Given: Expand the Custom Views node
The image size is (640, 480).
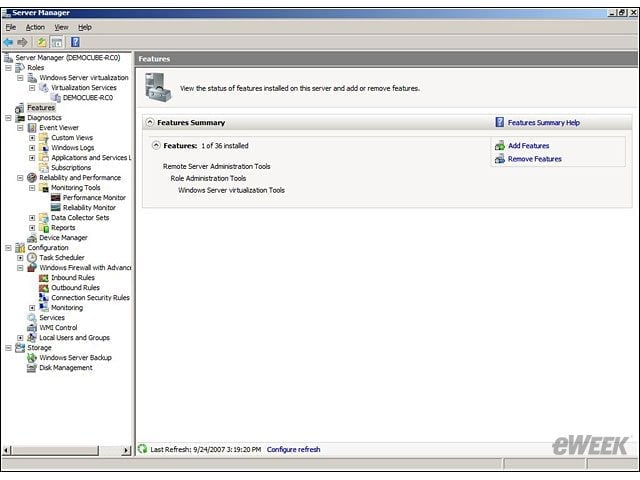Looking at the screenshot, I should click(x=32, y=138).
